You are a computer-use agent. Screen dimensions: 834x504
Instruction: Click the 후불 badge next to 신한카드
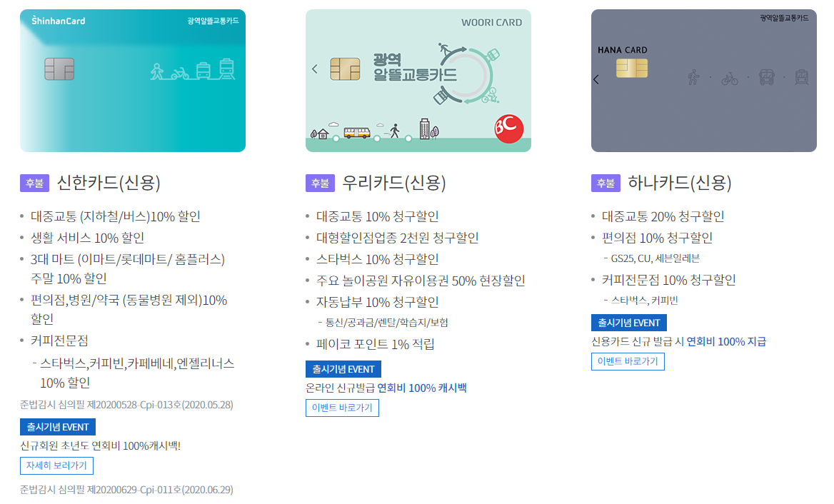coord(34,183)
